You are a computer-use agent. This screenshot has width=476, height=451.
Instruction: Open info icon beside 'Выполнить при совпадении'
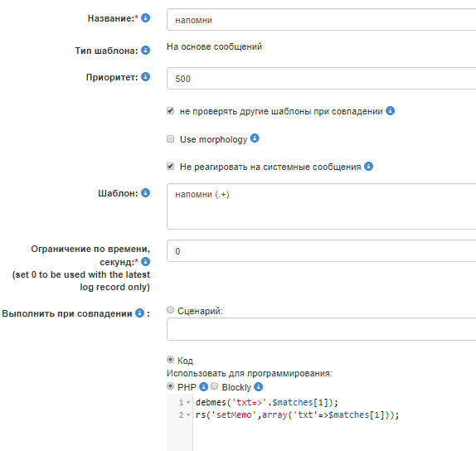click(139, 313)
